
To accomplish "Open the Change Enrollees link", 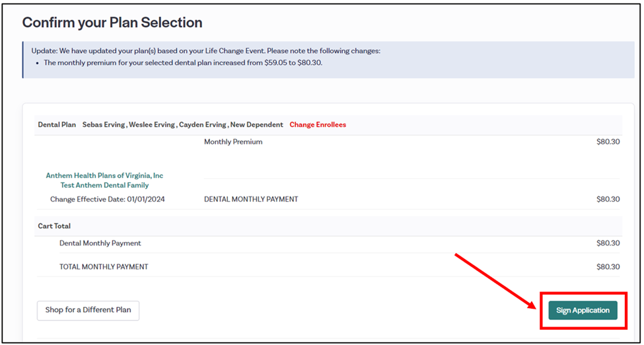I will (x=317, y=124).
